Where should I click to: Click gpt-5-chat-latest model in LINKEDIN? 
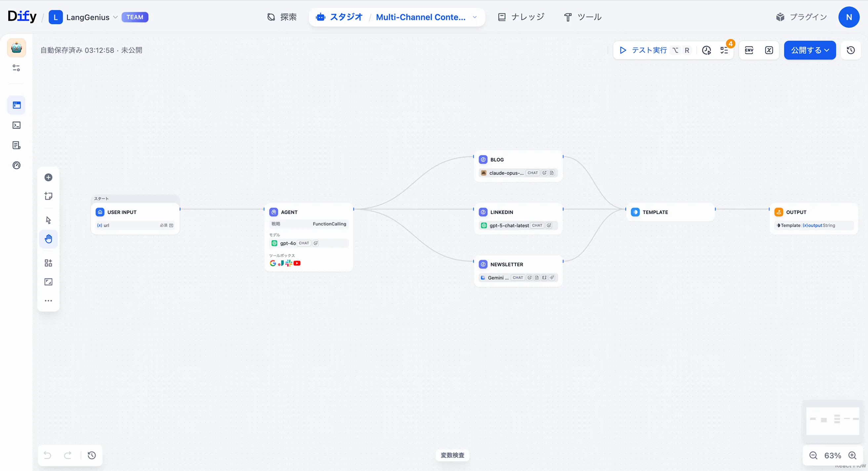[518, 225]
